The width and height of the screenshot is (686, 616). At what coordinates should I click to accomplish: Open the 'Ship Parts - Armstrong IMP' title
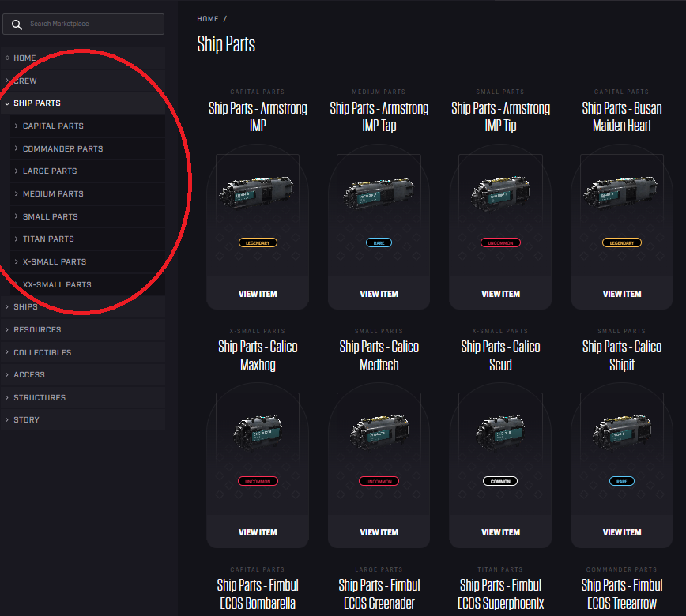pyautogui.click(x=258, y=117)
